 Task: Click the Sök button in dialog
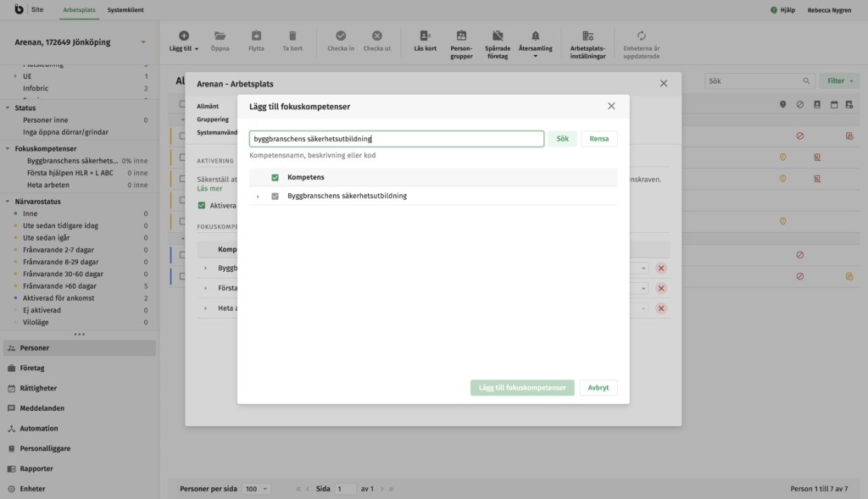tap(561, 139)
